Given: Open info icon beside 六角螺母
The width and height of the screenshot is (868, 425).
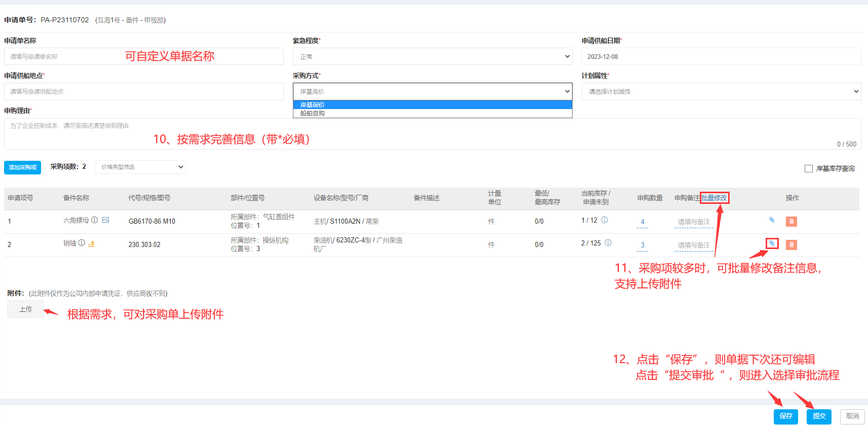Looking at the screenshot, I should click(x=94, y=220).
